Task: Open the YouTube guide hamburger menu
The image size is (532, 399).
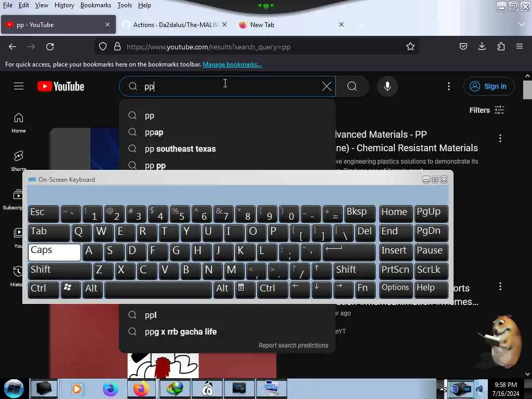Action: 19,86
